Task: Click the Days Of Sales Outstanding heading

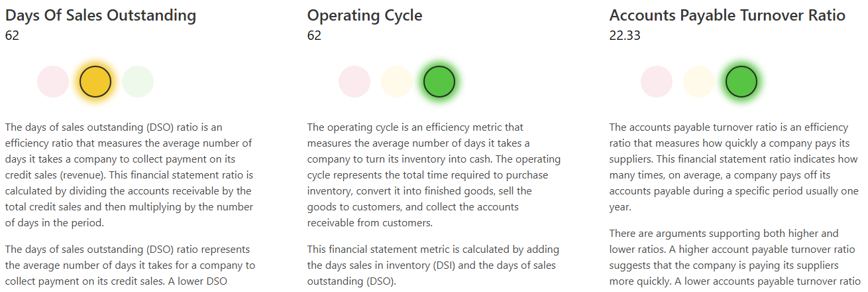Action: coord(101,15)
